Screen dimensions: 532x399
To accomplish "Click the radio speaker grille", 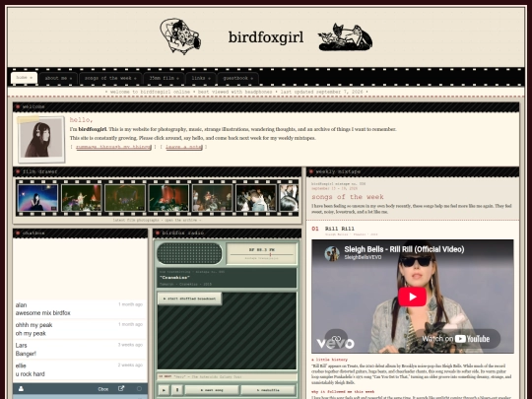I will coord(189,253).
